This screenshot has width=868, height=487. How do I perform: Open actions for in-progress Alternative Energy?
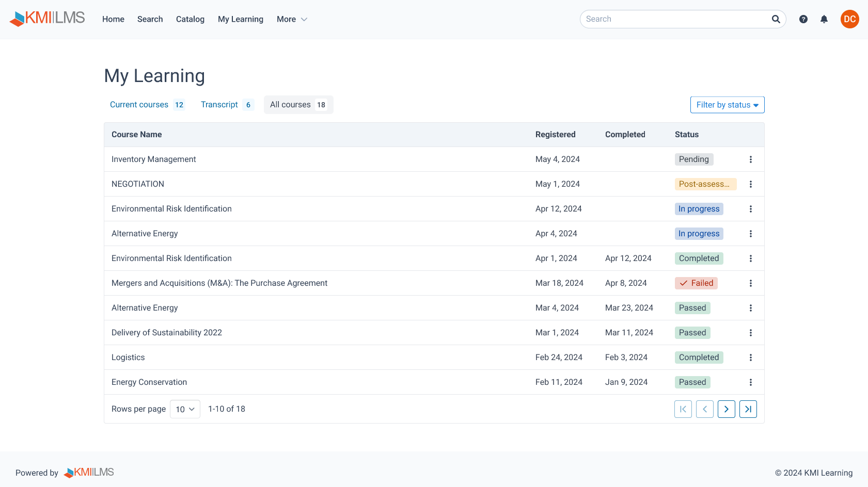point(751,234)
